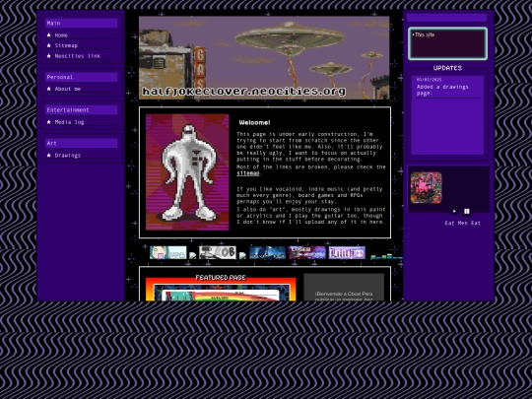The width and height of the screenshot is (532, 399).
Task: Click the album cover art thumbnail
Action: 427,187
